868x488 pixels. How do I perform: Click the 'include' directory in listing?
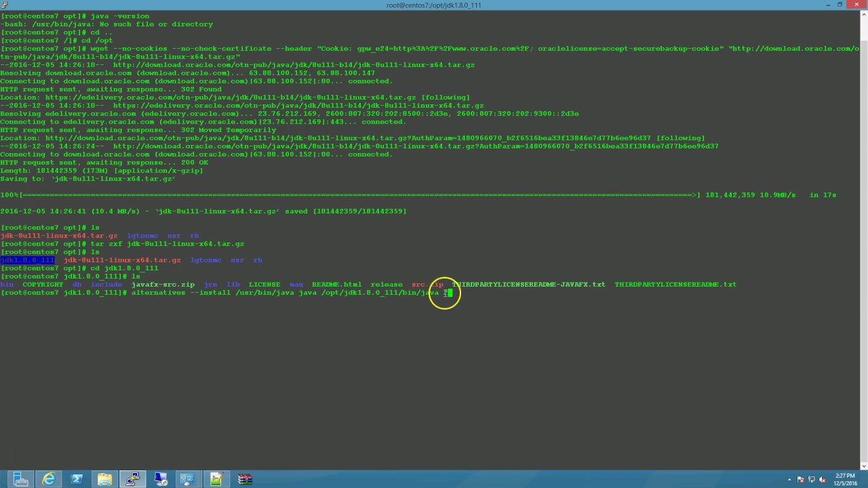[x=106, y=285]
